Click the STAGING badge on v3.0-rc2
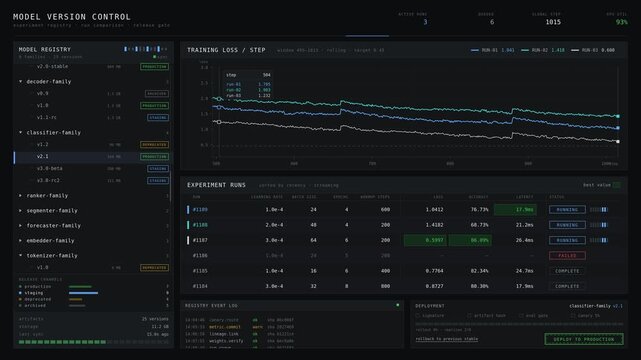Image resolution: width=641 pixels, height=360 pixels. point(158,181)
